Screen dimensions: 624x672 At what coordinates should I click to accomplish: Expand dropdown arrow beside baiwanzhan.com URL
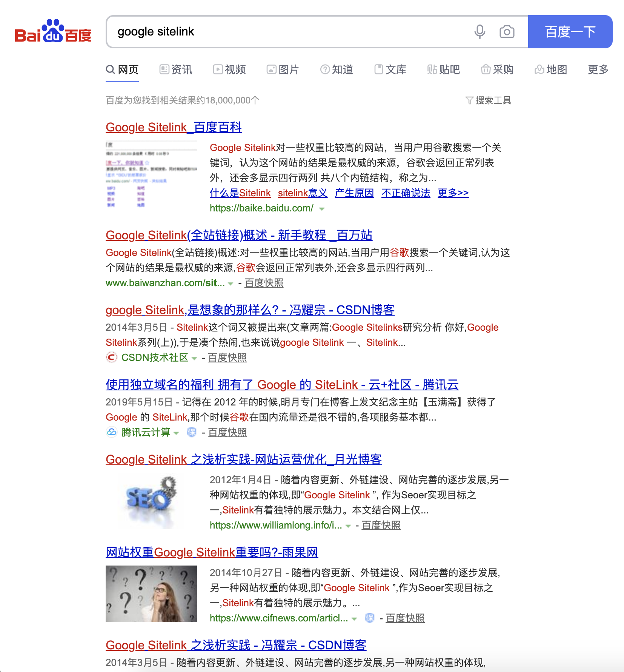(231, 284)
